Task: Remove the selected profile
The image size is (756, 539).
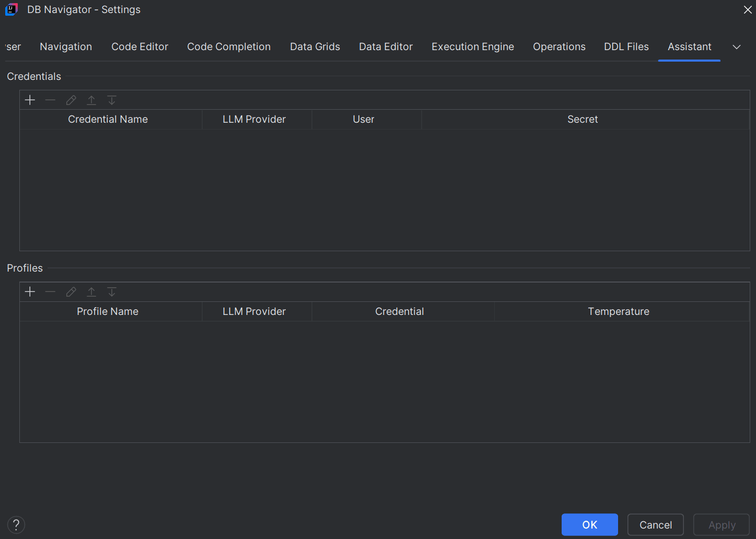Action: 50,291
